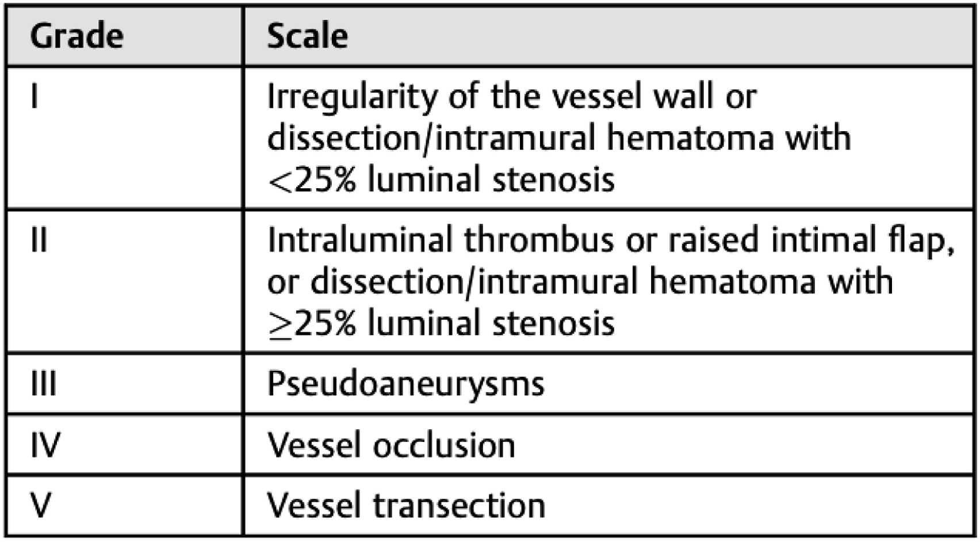
Task: Click '≥25% luminal stenosis' text
Action: pyautogui.click(x=441, y=323)
